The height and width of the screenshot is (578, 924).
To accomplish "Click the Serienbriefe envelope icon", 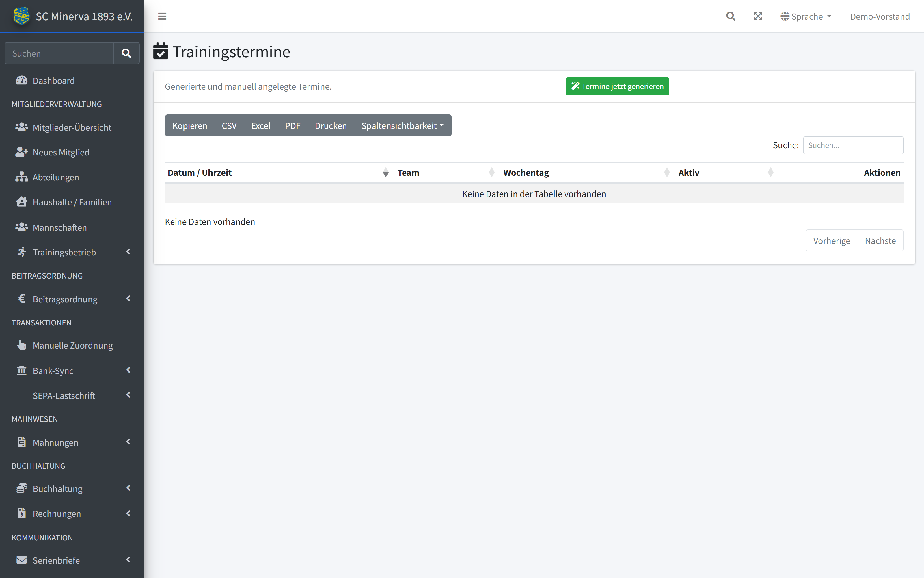I will point(22,560).
